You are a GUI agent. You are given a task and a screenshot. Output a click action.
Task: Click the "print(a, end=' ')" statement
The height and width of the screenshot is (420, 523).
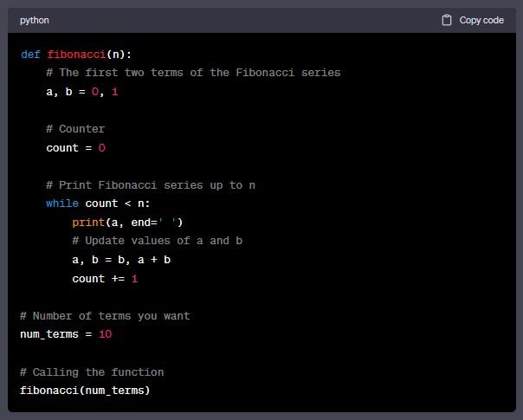click(x=127, y=223)
